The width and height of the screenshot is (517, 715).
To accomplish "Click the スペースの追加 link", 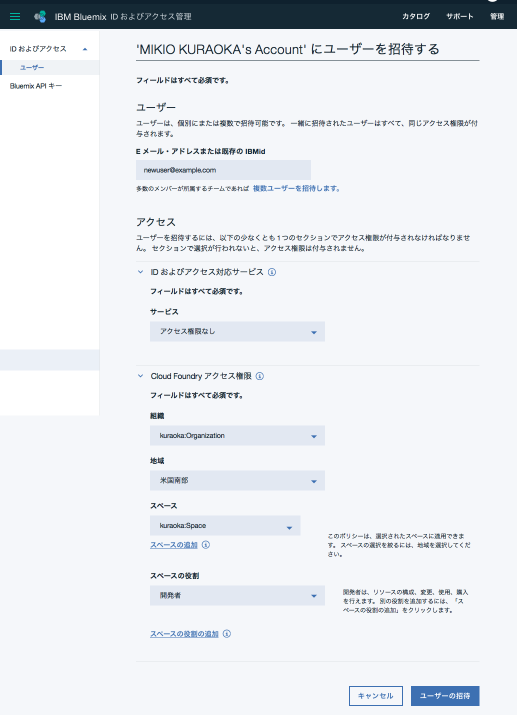I will [174, 545].
